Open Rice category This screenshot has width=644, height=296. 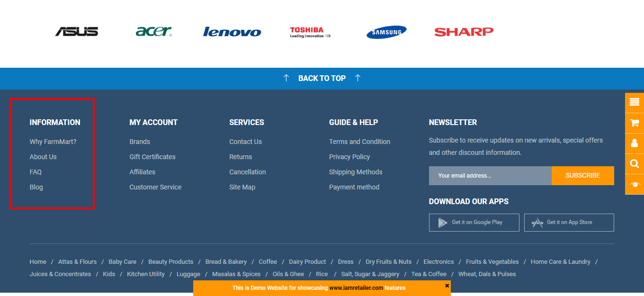(x=322, y=274)
